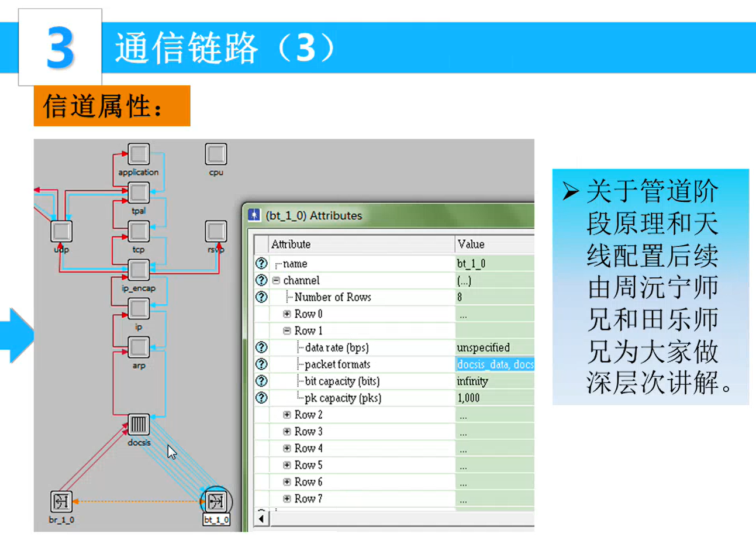Click the scroll-left arrow of attributes list
This screenshot has height=537, width=756.
point(261,518)
